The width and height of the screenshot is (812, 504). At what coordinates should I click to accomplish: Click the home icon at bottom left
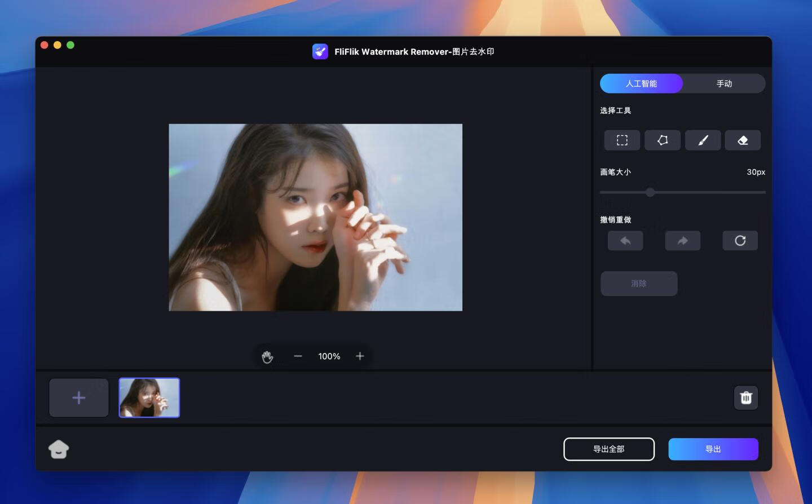coord(59,449)
